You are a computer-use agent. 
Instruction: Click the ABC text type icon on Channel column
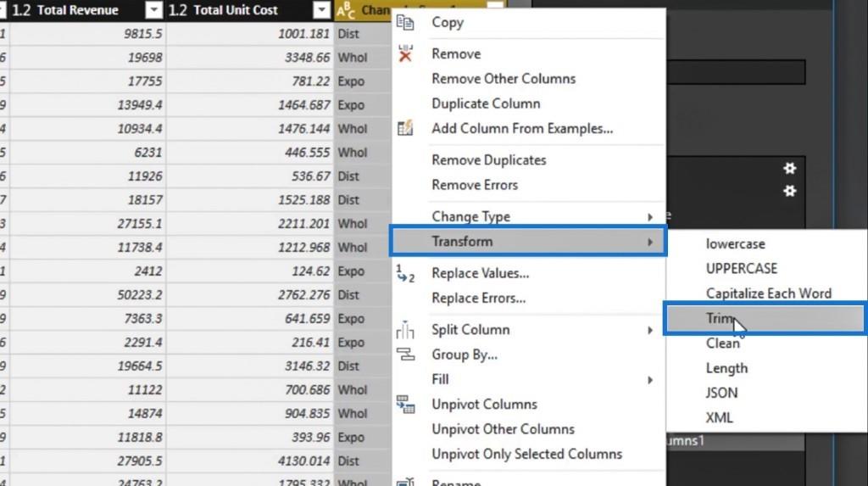point(346,10)
